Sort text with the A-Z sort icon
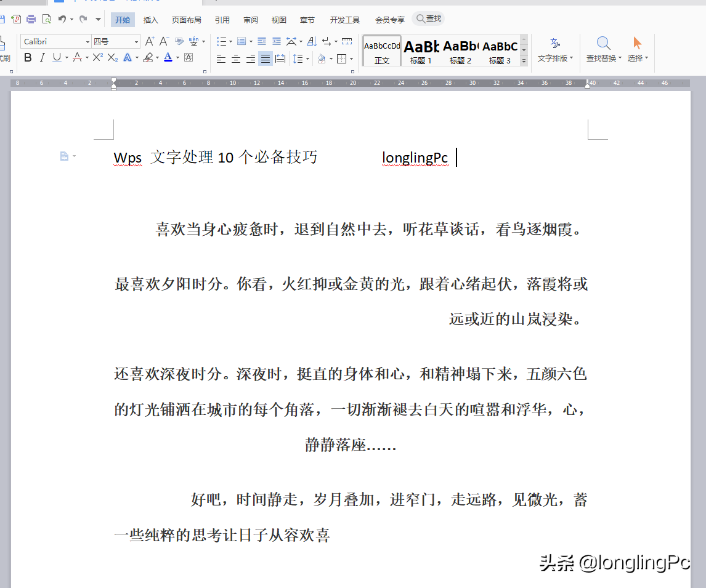 pos(312,41)
